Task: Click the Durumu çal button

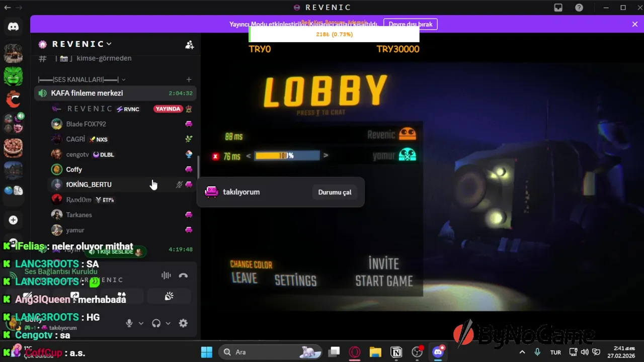Action: click(335, 192)
